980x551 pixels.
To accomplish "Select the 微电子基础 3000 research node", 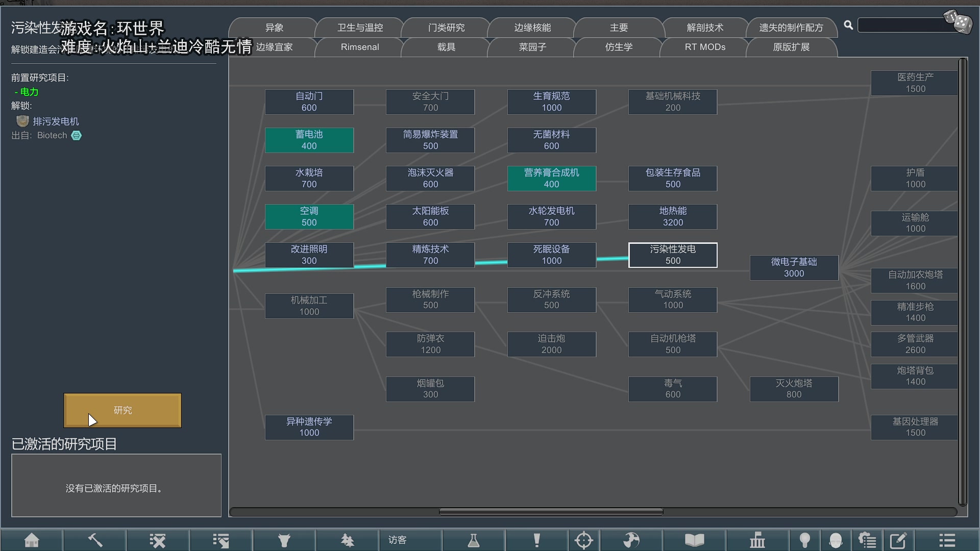I will click(794, 268).
